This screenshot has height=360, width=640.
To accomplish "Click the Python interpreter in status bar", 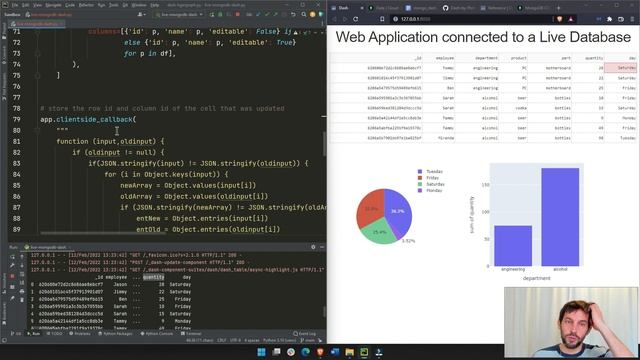I will [x=280, y=340].
